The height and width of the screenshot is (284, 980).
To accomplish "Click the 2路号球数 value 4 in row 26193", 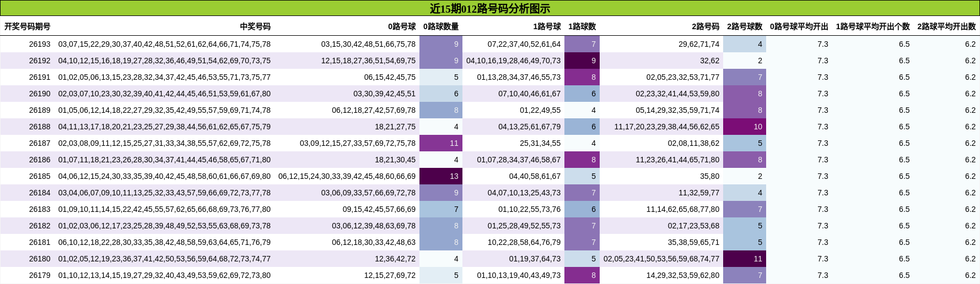I will pyautogui.click(x=745, y=44).
